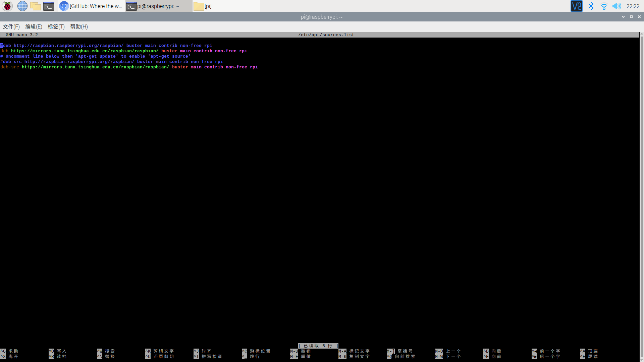The width and height of the screenshot is (644, 362).
Task: Open the 编辑(E) menu
Action: [x=34, y=27]
